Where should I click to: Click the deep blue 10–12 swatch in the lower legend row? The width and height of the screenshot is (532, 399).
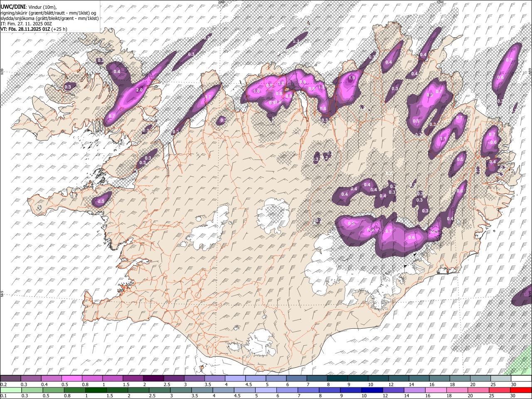point(372,390)
